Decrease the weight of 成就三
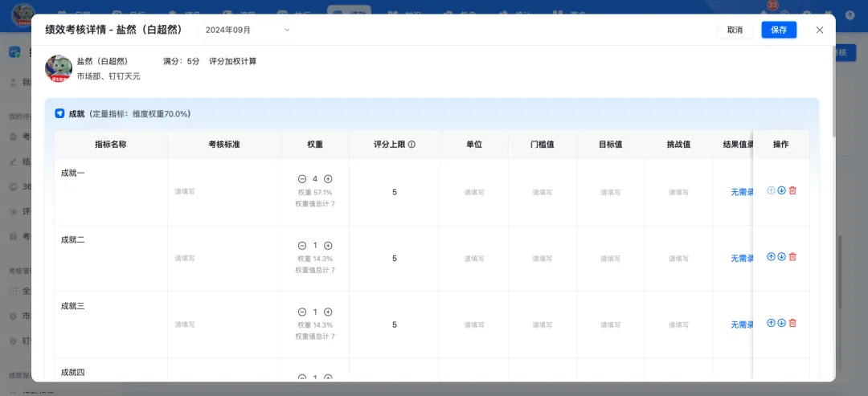The height and width of the screenshot is (396, 868). [302, 312]
